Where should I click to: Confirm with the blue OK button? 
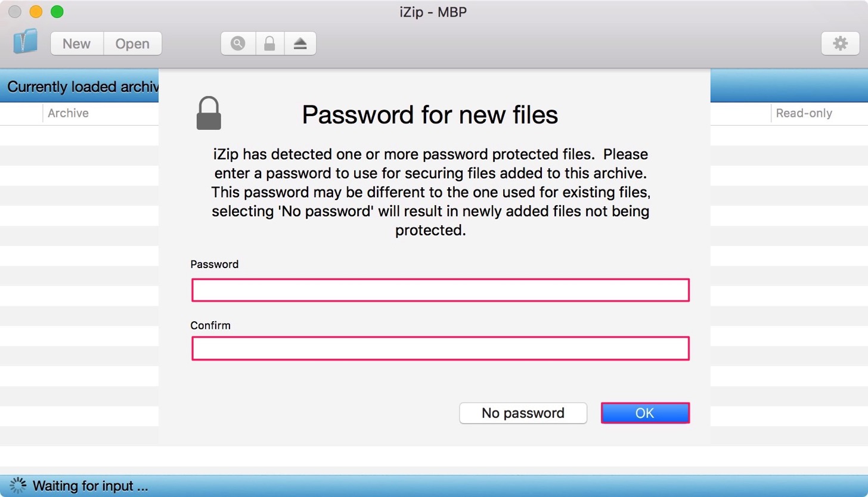click(x=645, y=413)
